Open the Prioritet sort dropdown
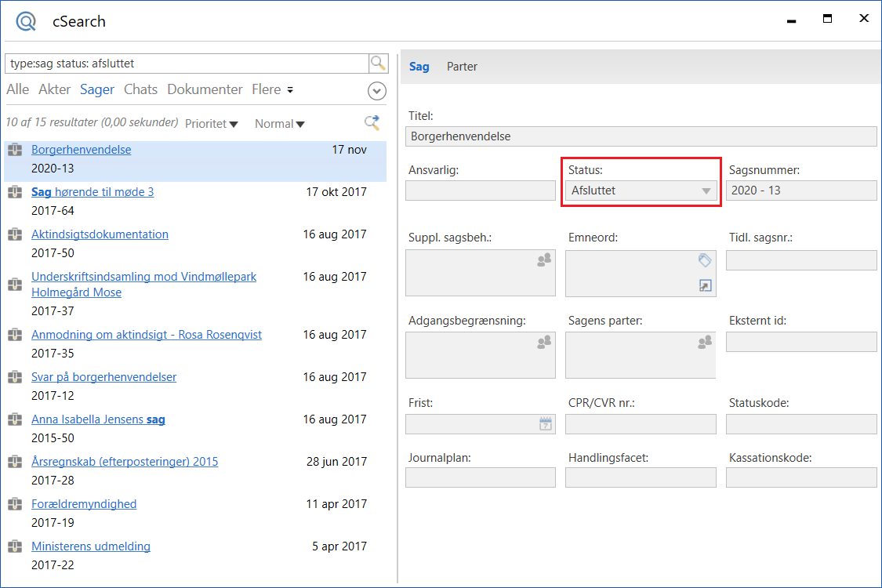This screenshot has height=588, width=882. coord(212,124)
